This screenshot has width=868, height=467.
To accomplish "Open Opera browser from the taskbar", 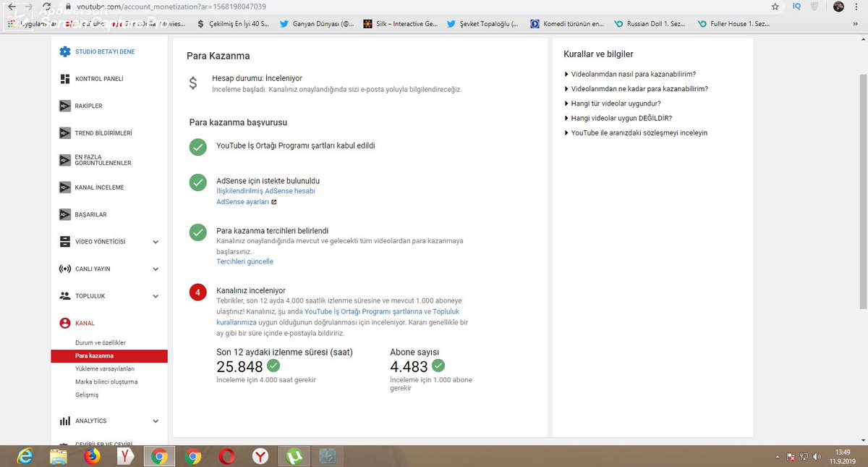I will [x=227, y=456].
